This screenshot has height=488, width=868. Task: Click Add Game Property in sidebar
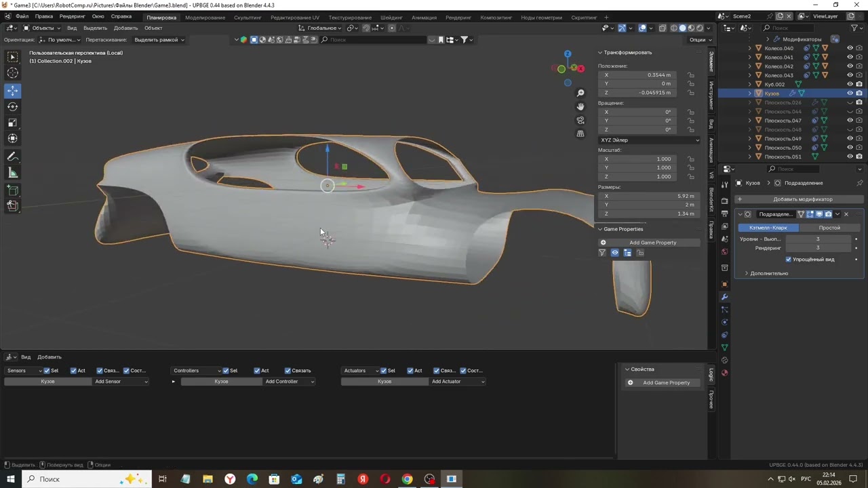pyautogui.click(x=648, y=243)
